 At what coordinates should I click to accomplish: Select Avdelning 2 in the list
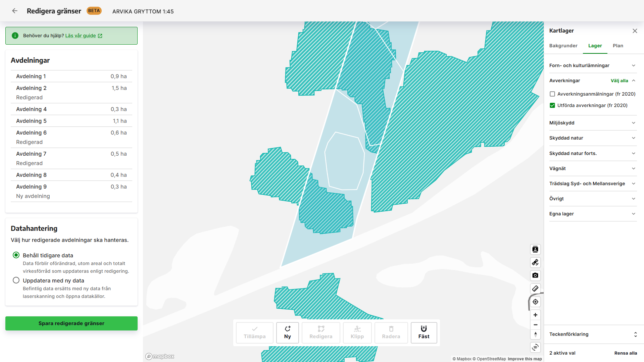(x=71, y=93)
